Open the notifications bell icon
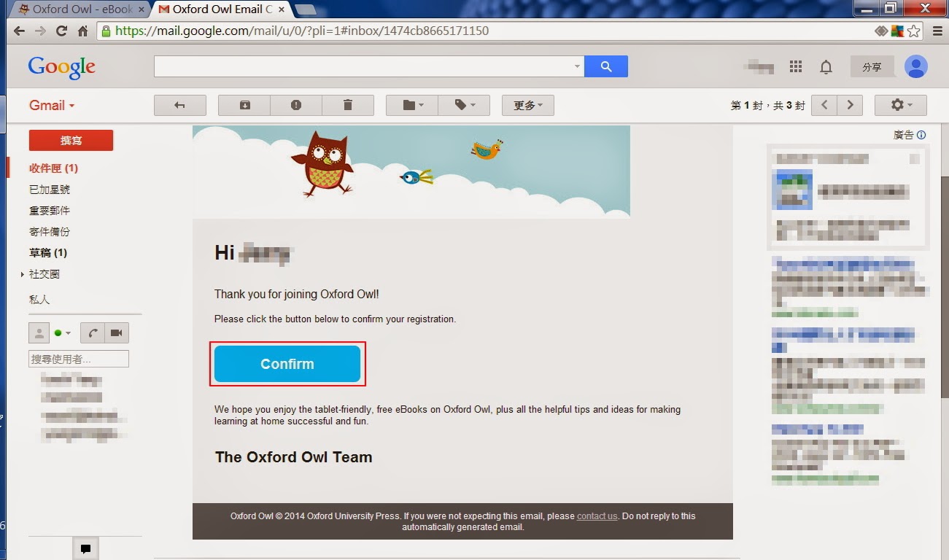Image resolution: width=949 pixels, height=560 pixels. [x=826, y=67]
